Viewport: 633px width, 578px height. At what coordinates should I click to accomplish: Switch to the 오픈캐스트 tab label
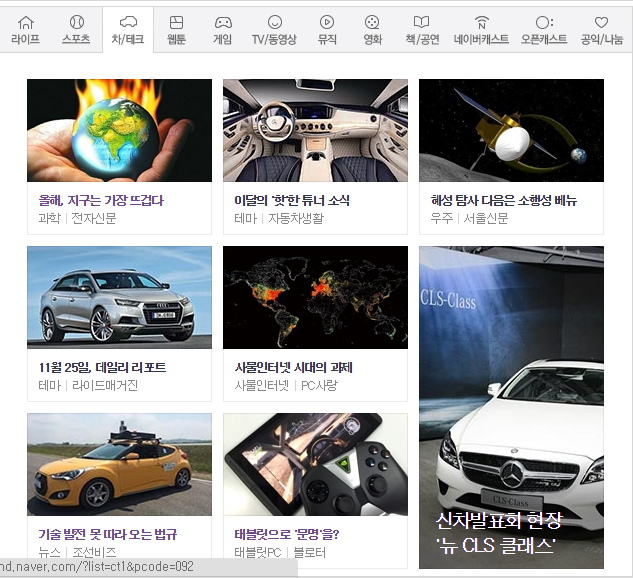coord(544,39)
